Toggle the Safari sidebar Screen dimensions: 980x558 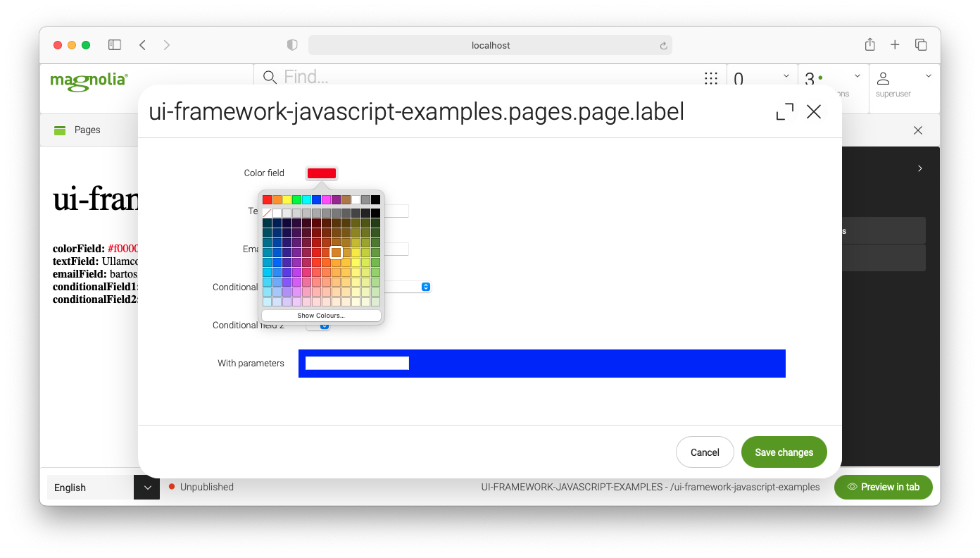(114, 44)
